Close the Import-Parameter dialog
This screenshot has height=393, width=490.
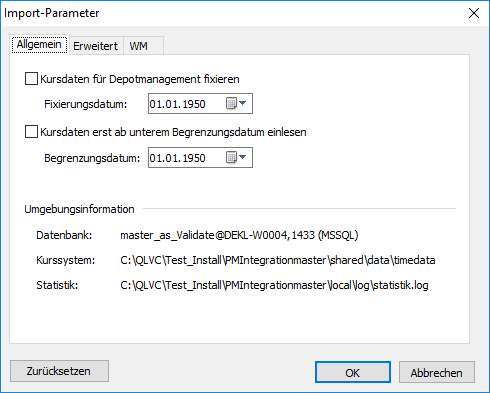pyautogui.click(x=474, y=13)
